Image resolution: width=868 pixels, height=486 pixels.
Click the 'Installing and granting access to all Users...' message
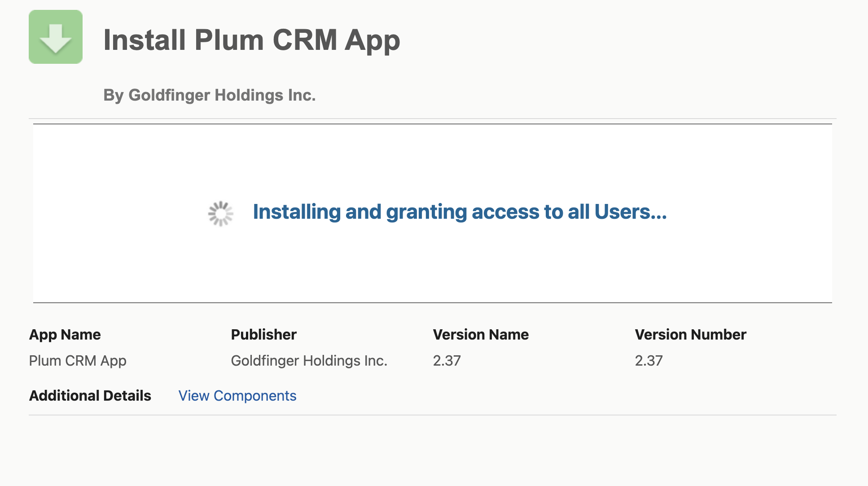click(x=460, y=212)
